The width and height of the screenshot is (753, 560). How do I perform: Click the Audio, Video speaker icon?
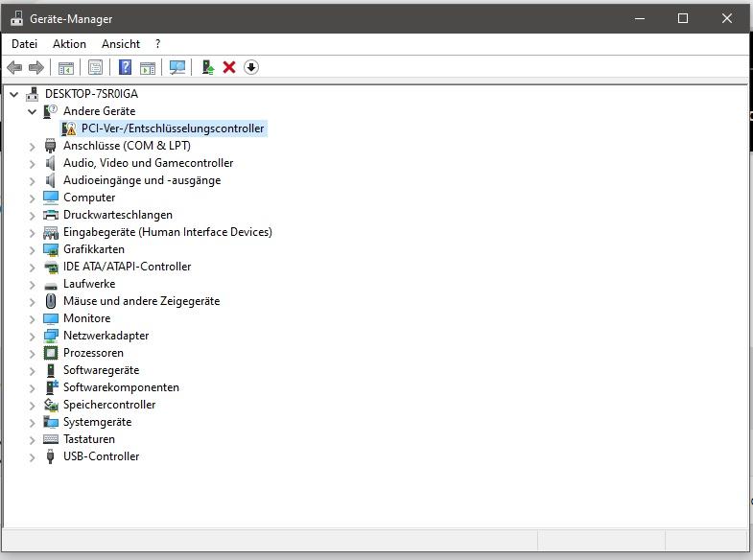pos(50,163)
